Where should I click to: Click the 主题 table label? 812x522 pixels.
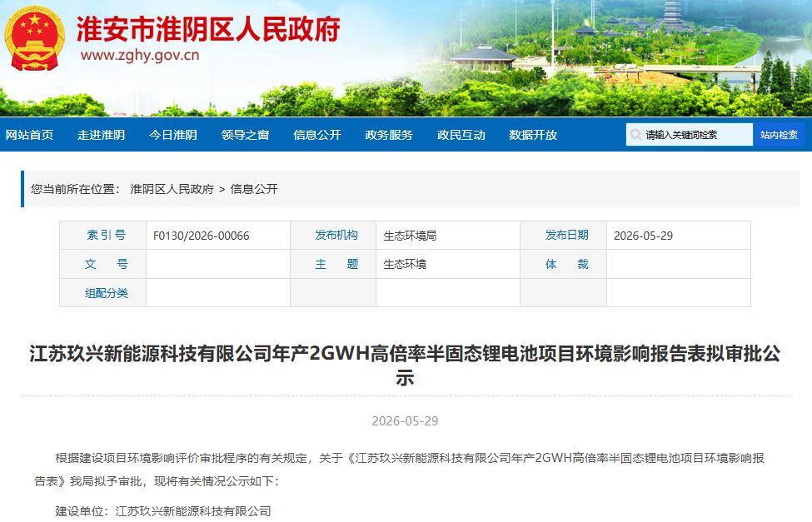[x=336, y=264]
